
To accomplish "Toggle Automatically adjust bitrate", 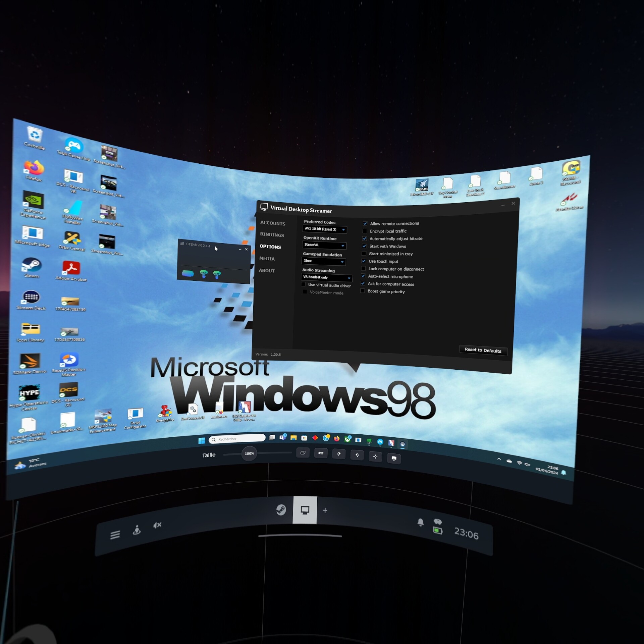I will coord(364,238).
